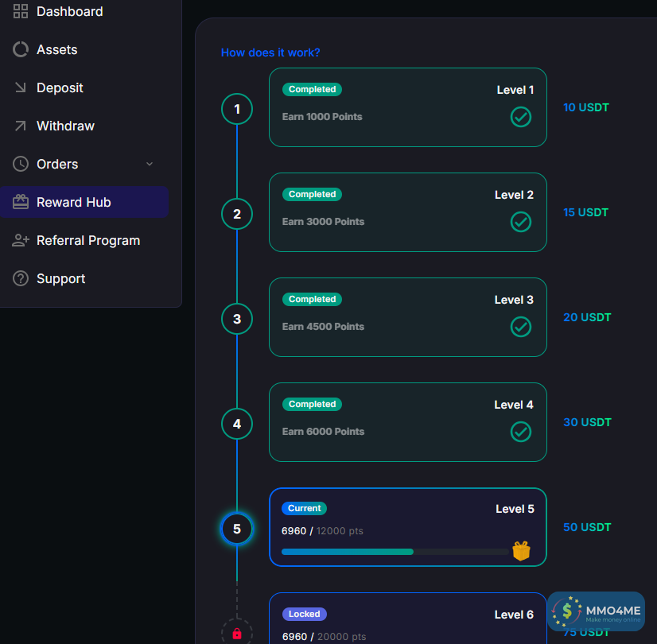Claim the Level 5 gift box
This screenshot has height=644, width=657.
pyautogui.click(x=521, y=550)
